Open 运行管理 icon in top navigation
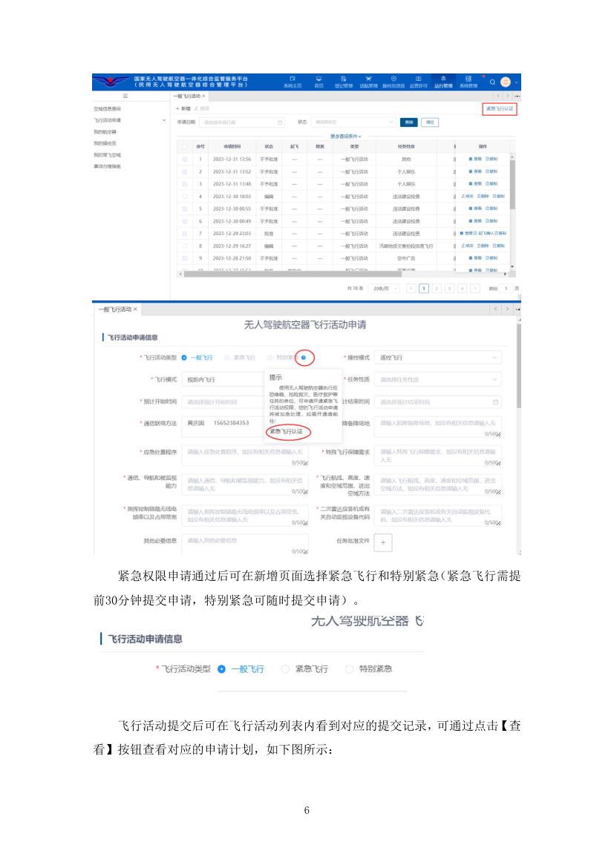The height and width of the screenshot is (868, 614). (x=443, y=79)
